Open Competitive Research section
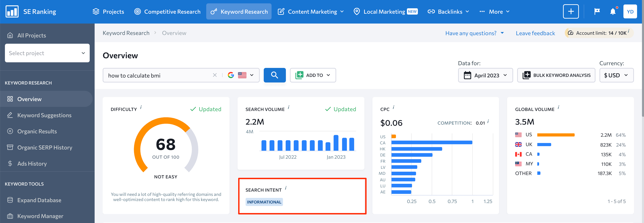Viewport: 644px width, 223px height. 167,11
